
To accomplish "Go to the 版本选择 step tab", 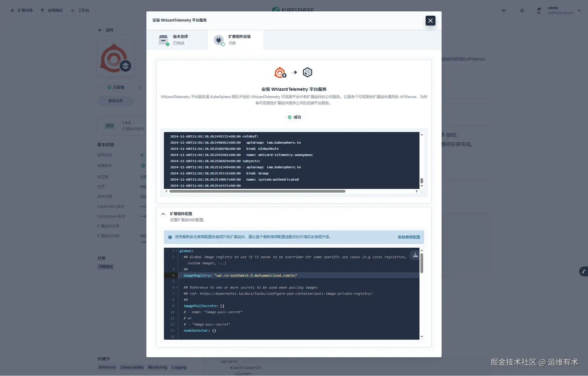I will pos(177,40).
